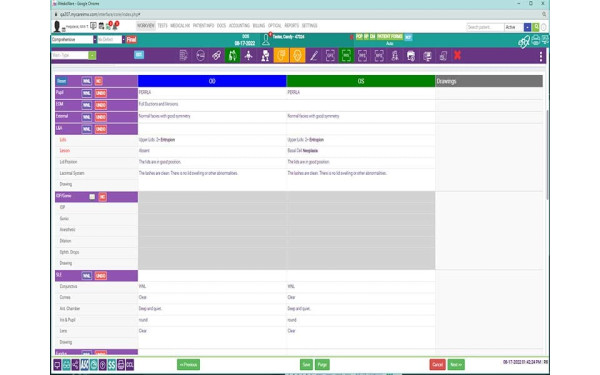
Task: Open the MEDICAL HX menu
Action: coord(180,26)
